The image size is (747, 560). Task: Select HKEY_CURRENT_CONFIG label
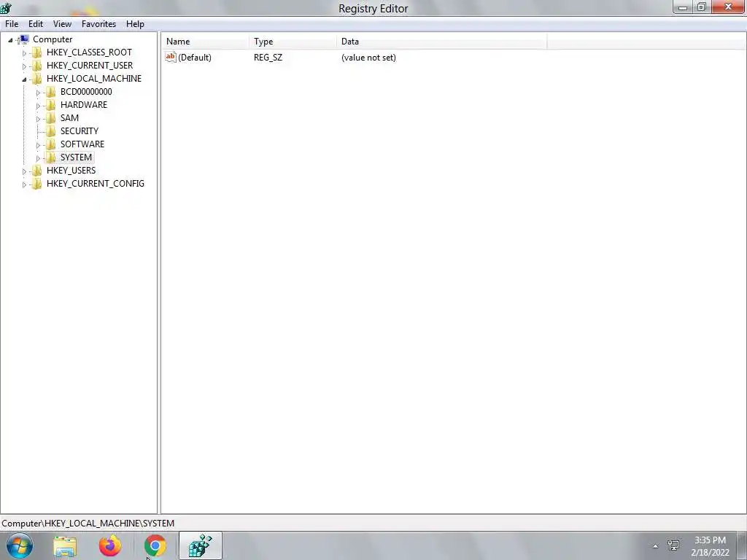[96, 183]
